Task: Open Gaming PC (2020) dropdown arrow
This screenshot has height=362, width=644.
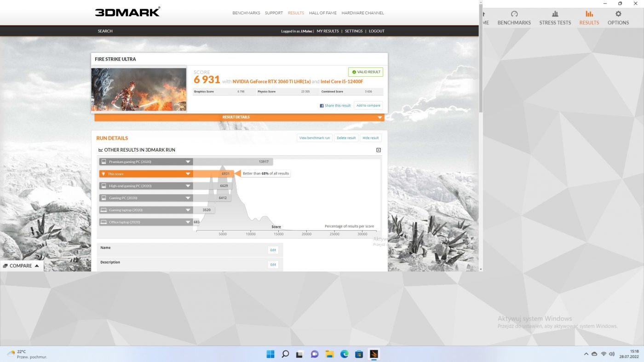Action: [188, 198]
